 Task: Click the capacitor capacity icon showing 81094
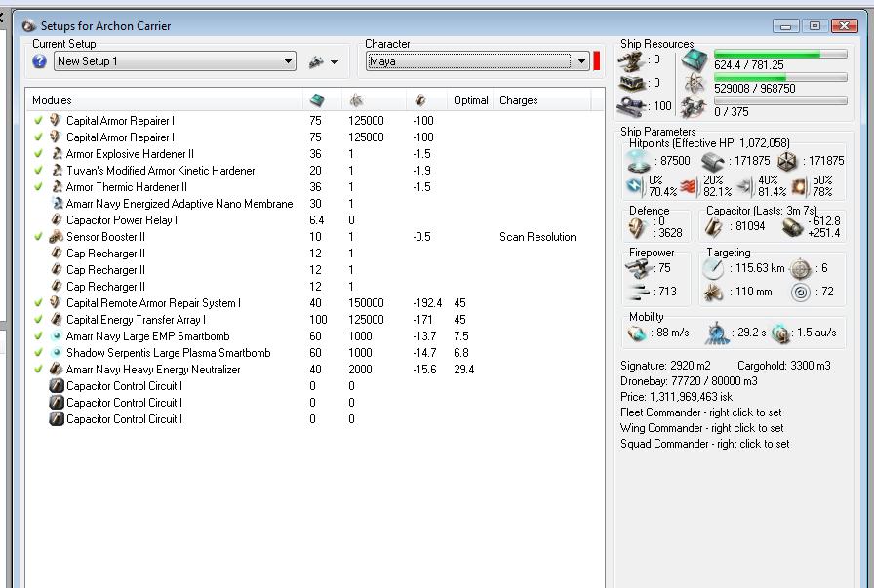pyautogui.click(x=713, y=227)
